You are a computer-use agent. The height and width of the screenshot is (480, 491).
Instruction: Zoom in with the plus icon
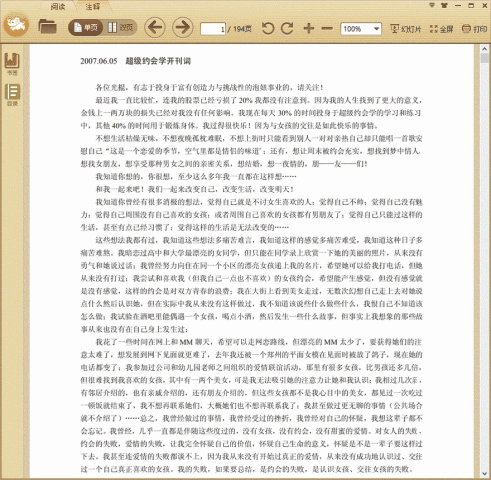(309, 28)
